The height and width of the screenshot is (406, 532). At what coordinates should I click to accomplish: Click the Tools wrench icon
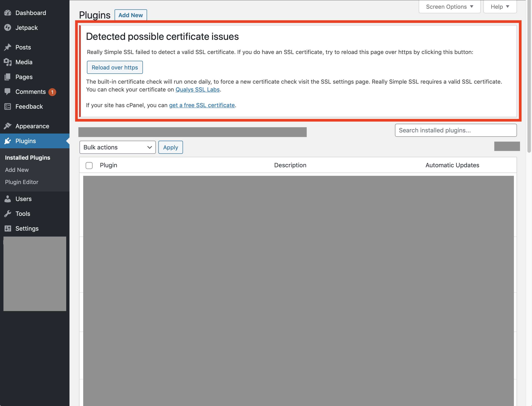click(7, 214)
